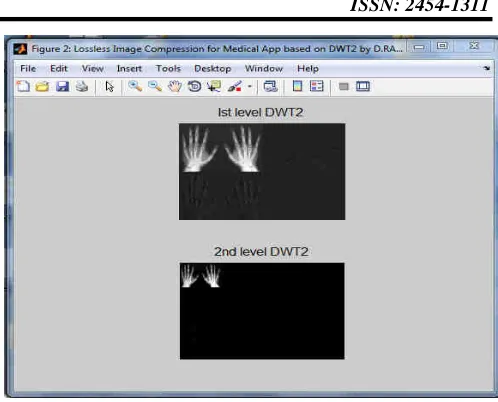Enable the Rotate 3D tool

click(x=194, y=87)
